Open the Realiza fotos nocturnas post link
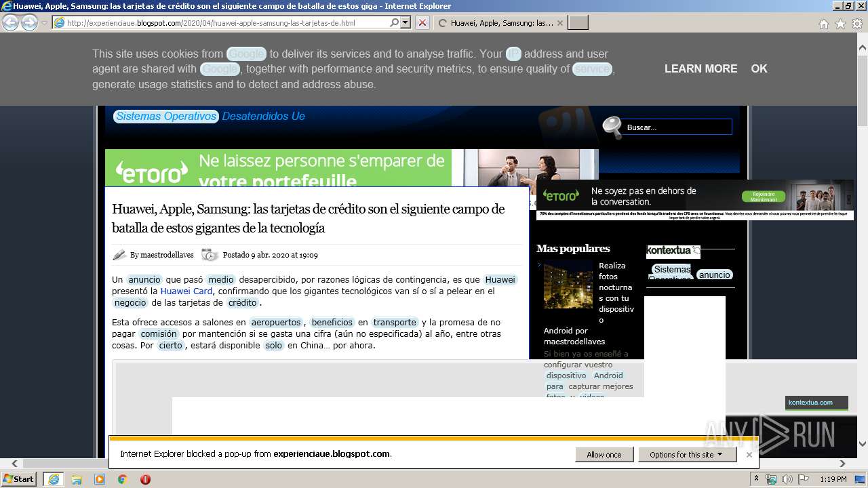The height and width of the screenshot is (488, 868). [x=616, y=292]
